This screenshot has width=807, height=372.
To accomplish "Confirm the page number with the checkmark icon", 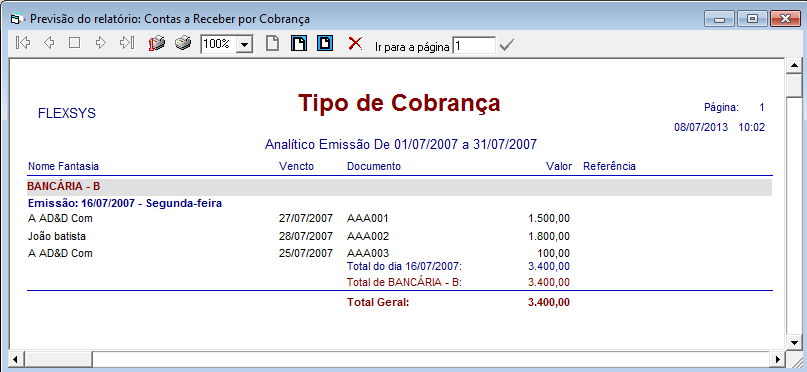I will tap(507, 46).
